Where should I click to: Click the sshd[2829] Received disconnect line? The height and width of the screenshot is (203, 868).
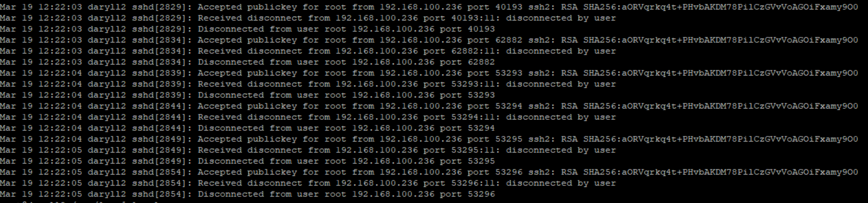click(308, 18)
